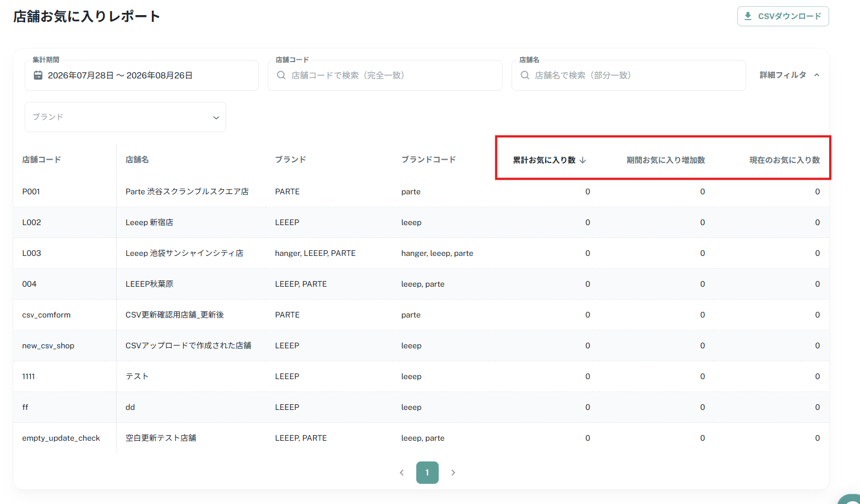The image size is (860, 504).
Task: Click the CSVダウンロード button
Action: point(783,16)
